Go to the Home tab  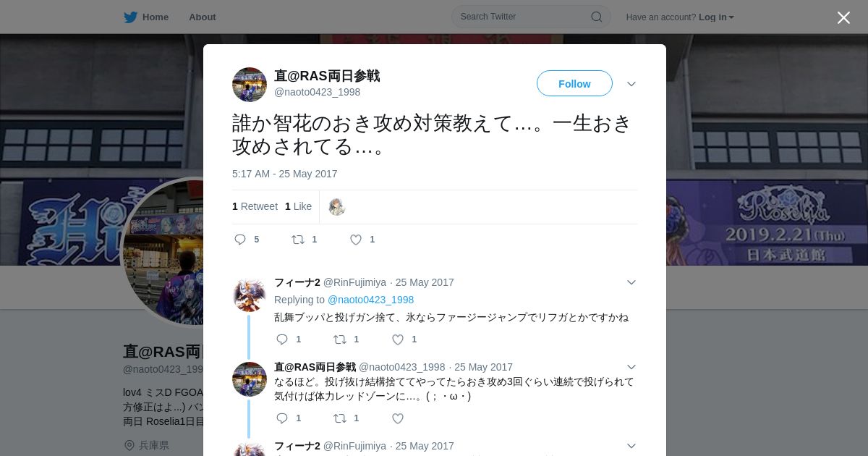(156, 17)
